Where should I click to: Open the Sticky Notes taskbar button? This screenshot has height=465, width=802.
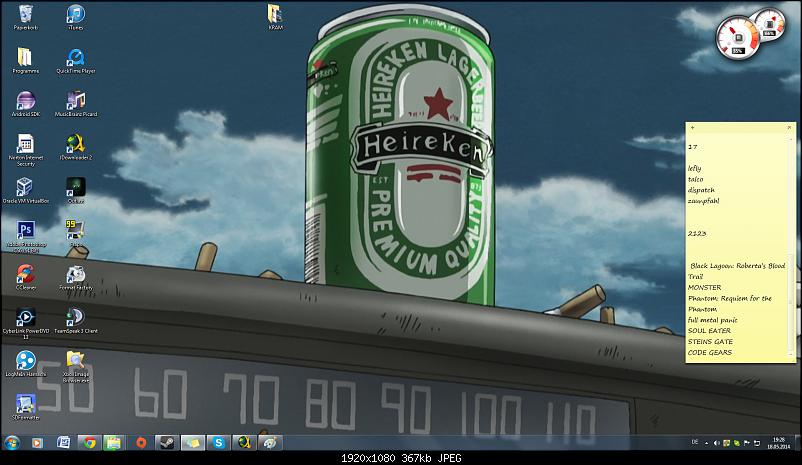(193, 442)
